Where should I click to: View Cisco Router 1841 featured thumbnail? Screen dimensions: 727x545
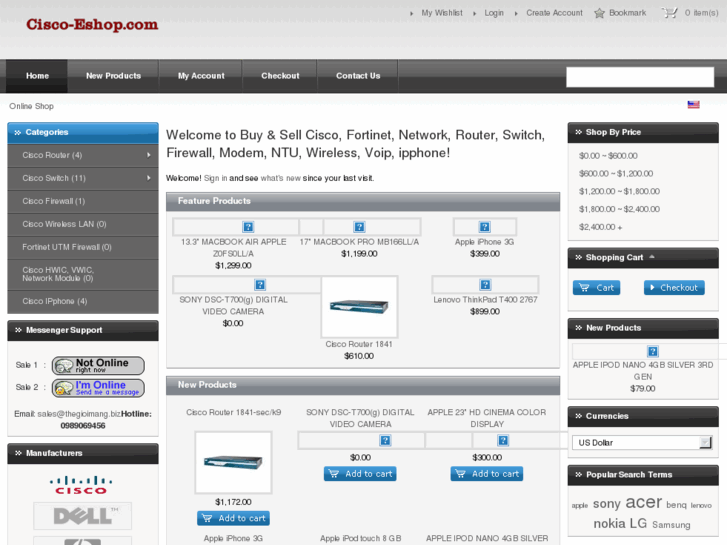click(x=359, y=307)
